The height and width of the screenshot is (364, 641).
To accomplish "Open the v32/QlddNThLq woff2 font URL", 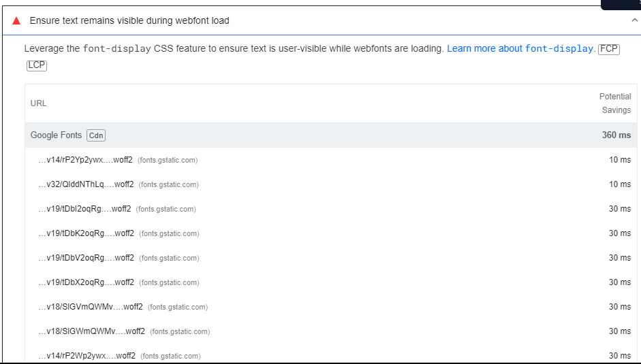I will [86, 184].
